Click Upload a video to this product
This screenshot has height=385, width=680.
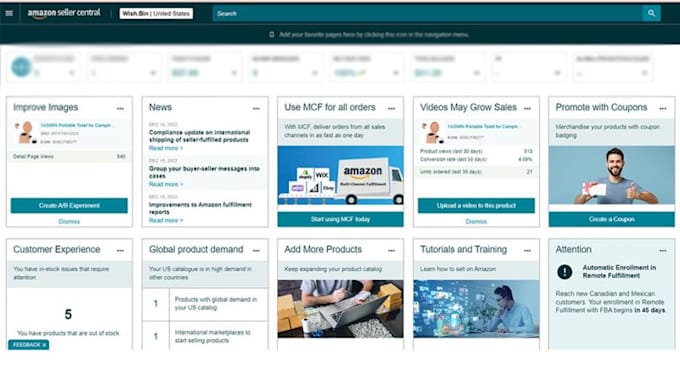click(x=476, y=206)
